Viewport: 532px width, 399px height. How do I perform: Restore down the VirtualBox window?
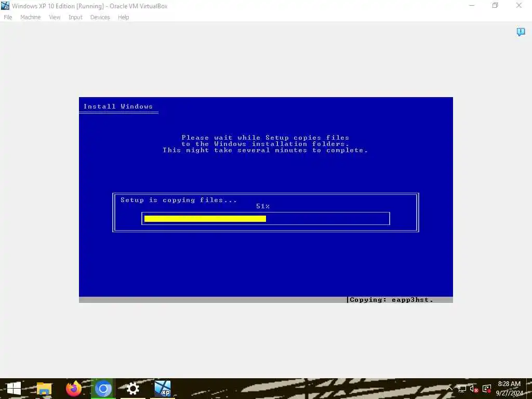pyautogui.click(x=495, y=6)
